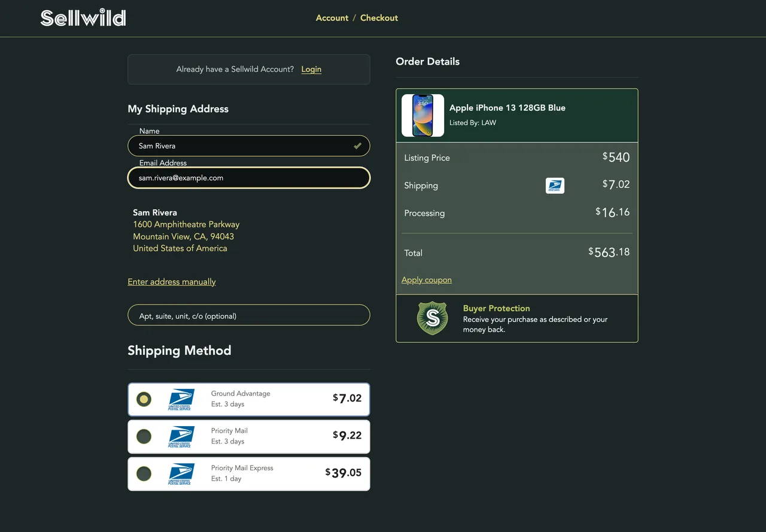The height and width of the screenshot is (532, 766).
Task: Click the checkmark in Name field
Action: click(357, 146)
